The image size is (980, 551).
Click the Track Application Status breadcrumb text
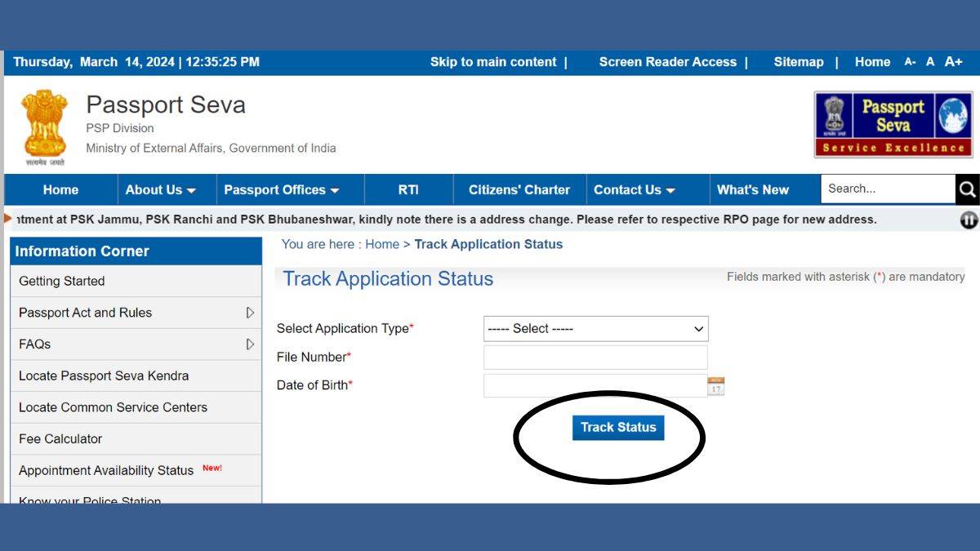tap(488, 244)
